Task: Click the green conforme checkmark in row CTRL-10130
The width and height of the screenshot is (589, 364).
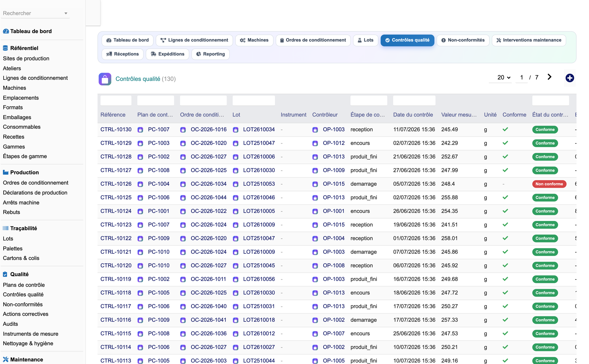Action: point(505,129)
